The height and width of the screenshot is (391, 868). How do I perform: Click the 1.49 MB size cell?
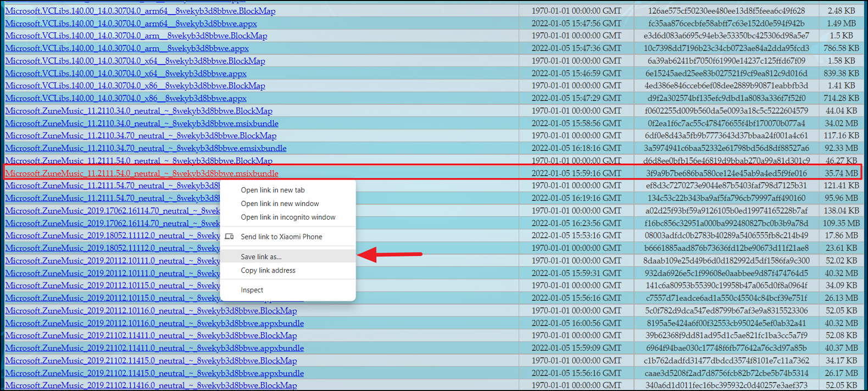[x=841, y=24]
